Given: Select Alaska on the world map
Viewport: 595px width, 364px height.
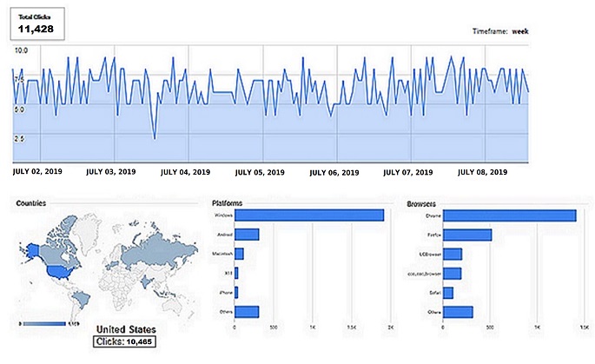Looking at the screenshot, I should 32,249.
